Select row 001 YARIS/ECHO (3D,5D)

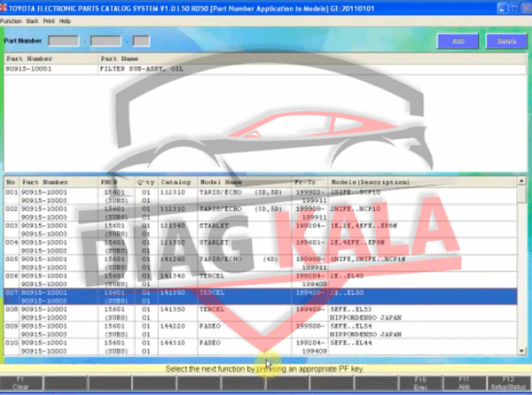[x=261, y=196]
